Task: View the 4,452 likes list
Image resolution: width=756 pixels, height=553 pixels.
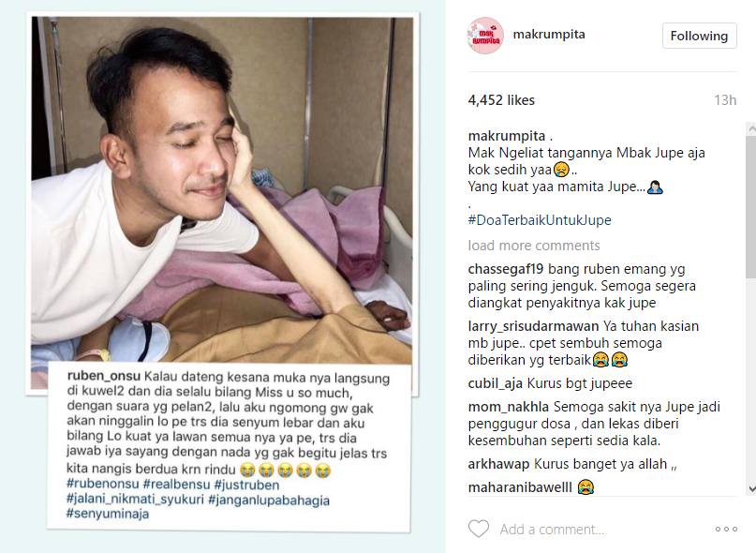Action: coord(501,100)
